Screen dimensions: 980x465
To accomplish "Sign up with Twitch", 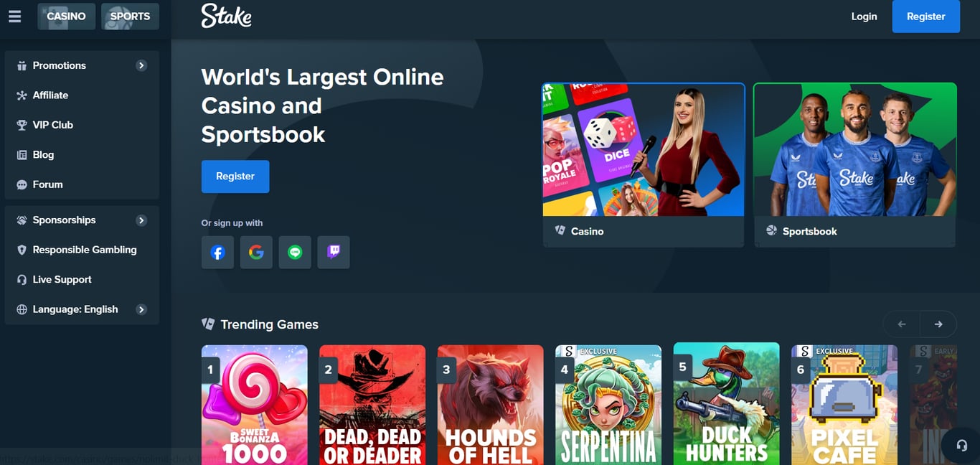I will 334,252.
